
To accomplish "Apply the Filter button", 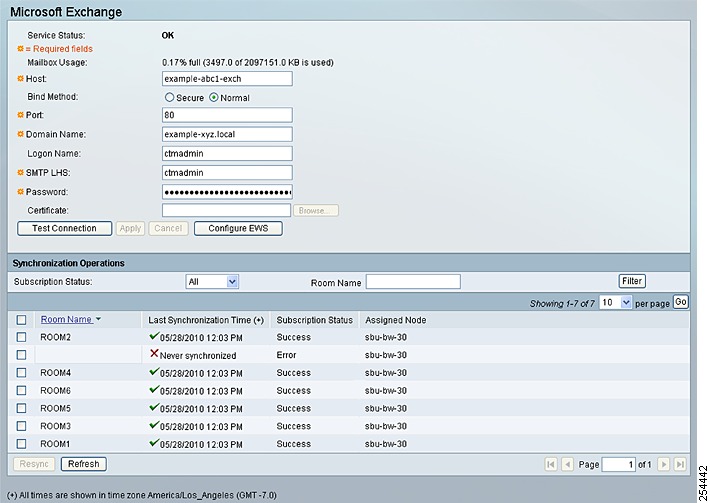I will point(632,281).
